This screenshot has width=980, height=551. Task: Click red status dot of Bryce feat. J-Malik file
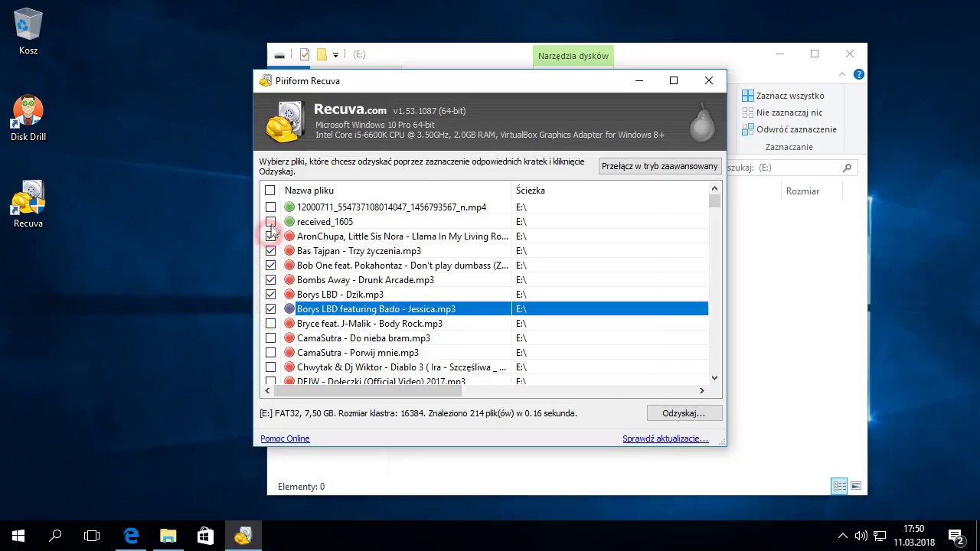289,324
